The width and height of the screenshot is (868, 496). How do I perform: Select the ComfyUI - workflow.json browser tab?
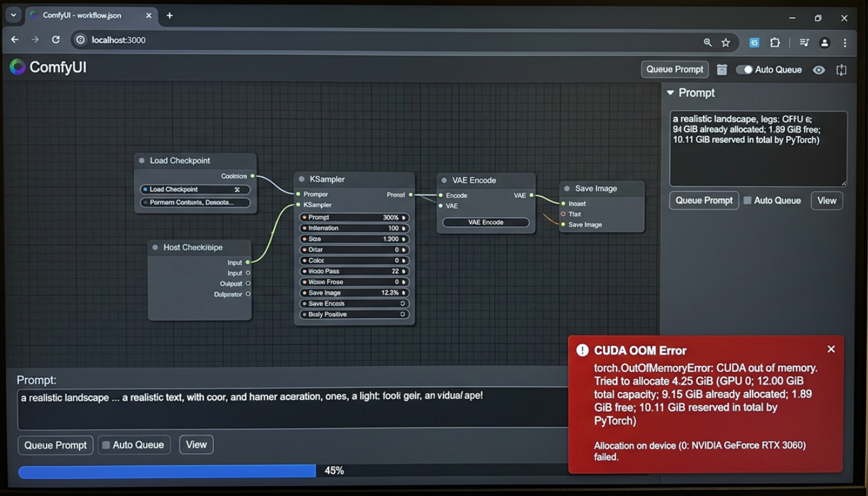[x=91, y=15]
